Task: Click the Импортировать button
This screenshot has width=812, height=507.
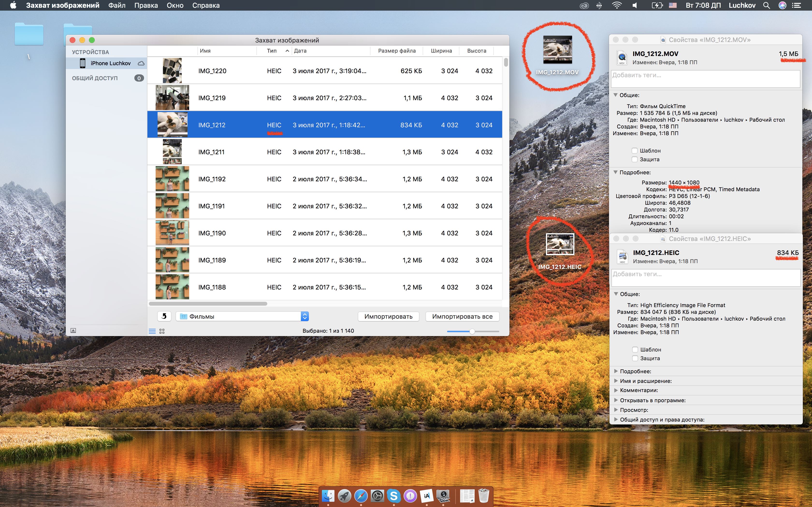Action: (x=388, y=316)
